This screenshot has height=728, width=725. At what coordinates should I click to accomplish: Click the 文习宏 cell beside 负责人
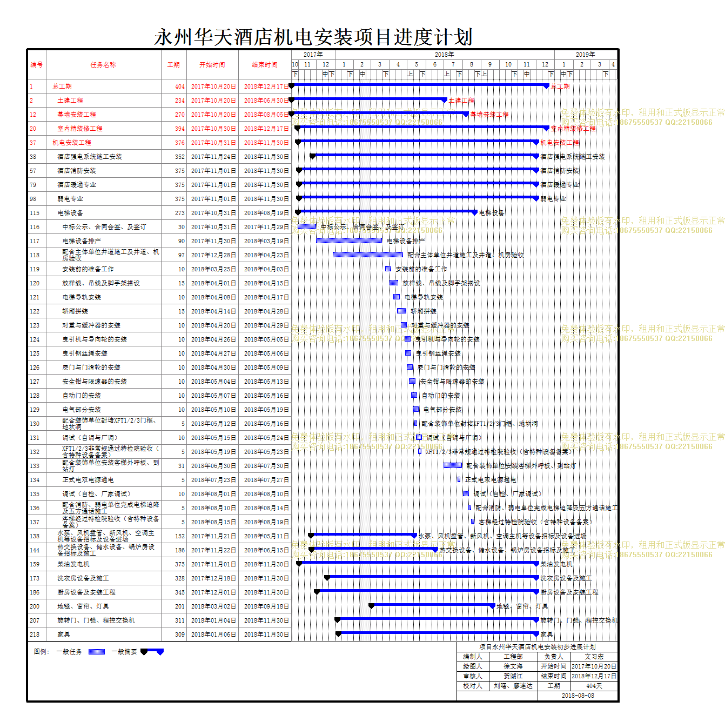point(594,657)
